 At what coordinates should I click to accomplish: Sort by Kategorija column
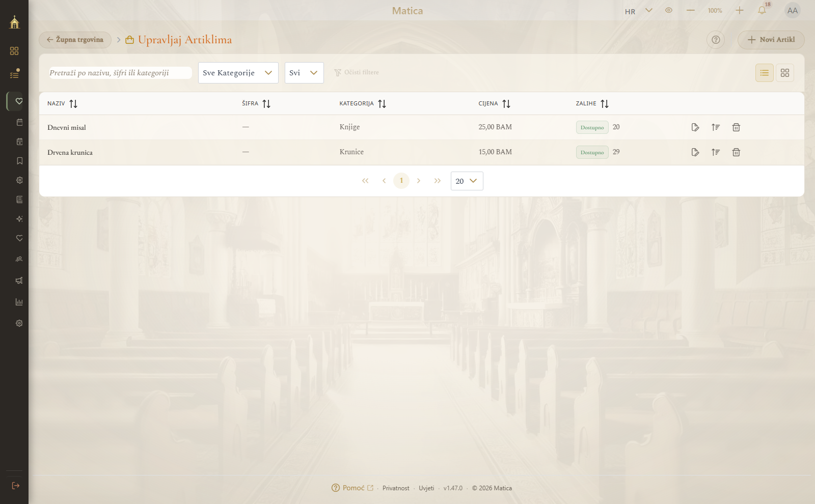point(382,104)
